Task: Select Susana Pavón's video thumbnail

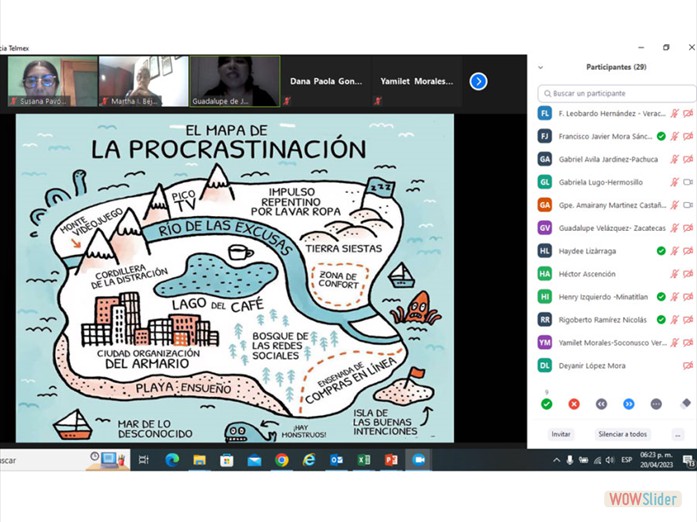Action: point(52,81)
